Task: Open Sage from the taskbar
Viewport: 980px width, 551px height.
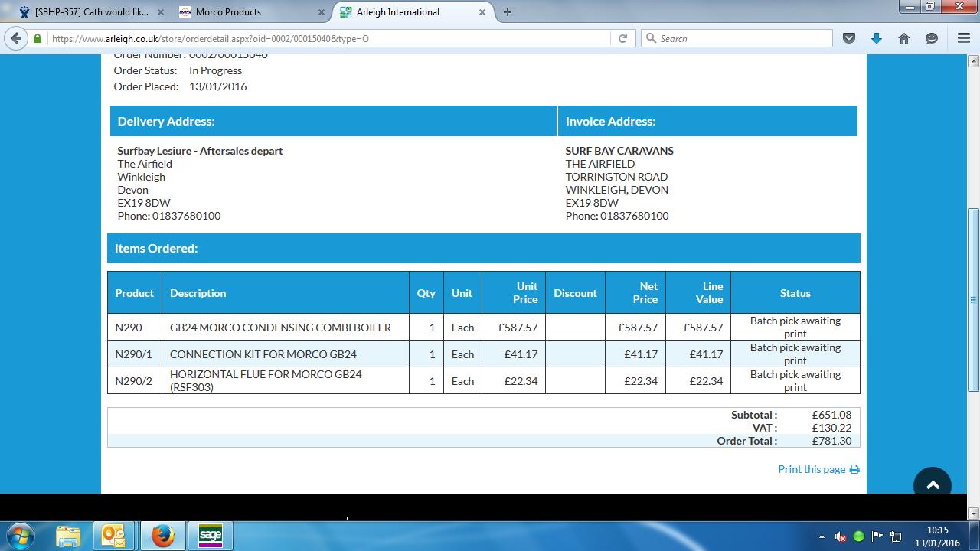Action: (210, 536)
